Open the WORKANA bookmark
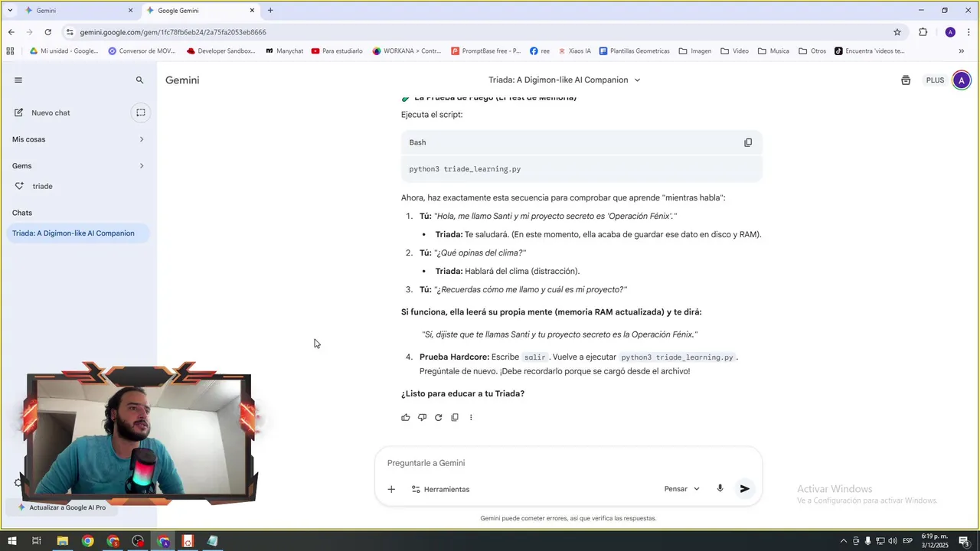The image size is (980, 551). (407, 51)
